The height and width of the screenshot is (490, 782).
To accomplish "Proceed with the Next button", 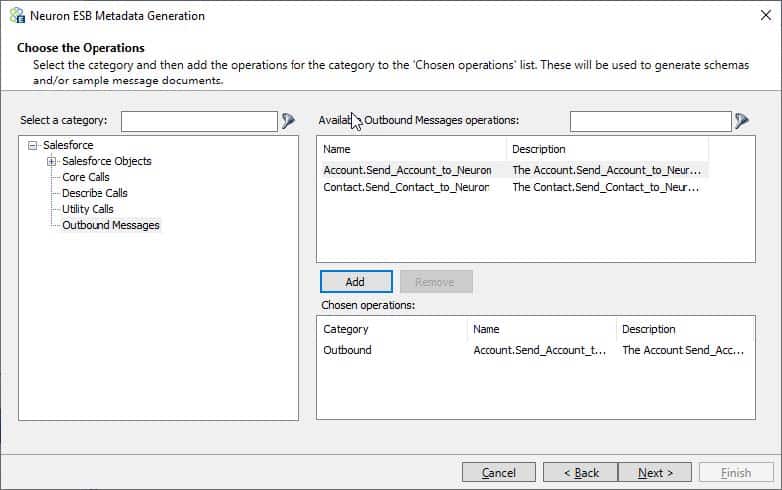I will (x=655, y=473).
